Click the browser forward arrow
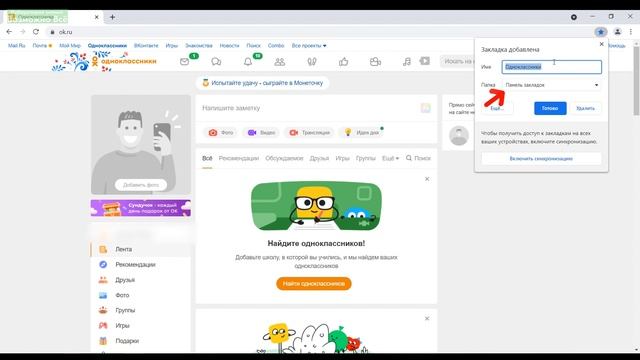Viewport: 640px width, 360px height. 22,32
